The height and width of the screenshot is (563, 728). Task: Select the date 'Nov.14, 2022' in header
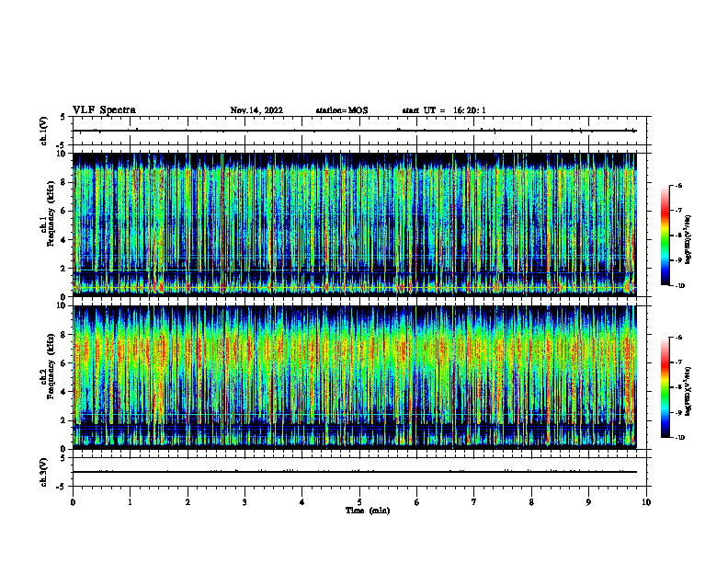tap(256, 110)
